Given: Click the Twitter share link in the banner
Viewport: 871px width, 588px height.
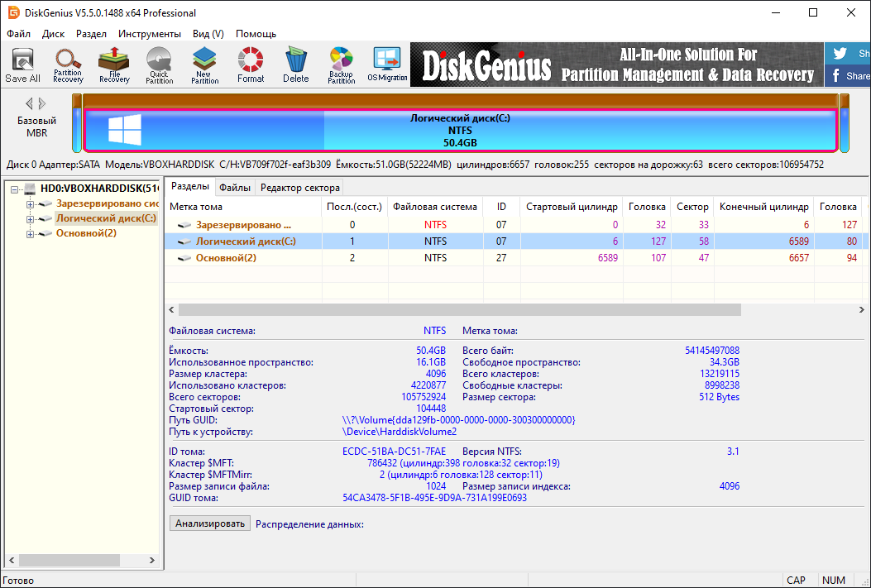Looking at the screenshot, I should click(x=847, y=54).
